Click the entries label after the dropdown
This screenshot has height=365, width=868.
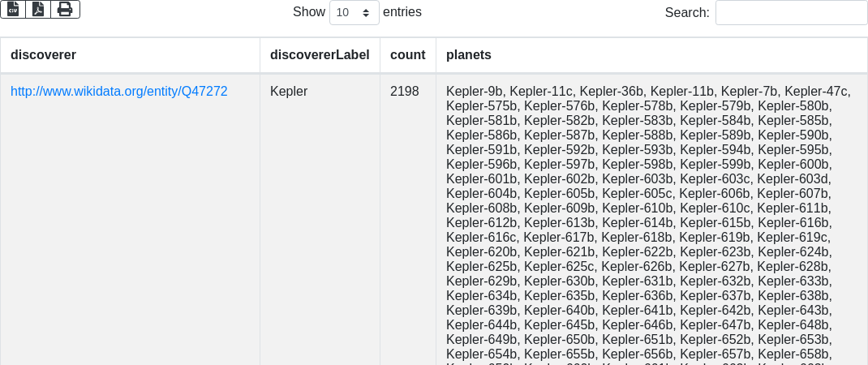point(402,12)
